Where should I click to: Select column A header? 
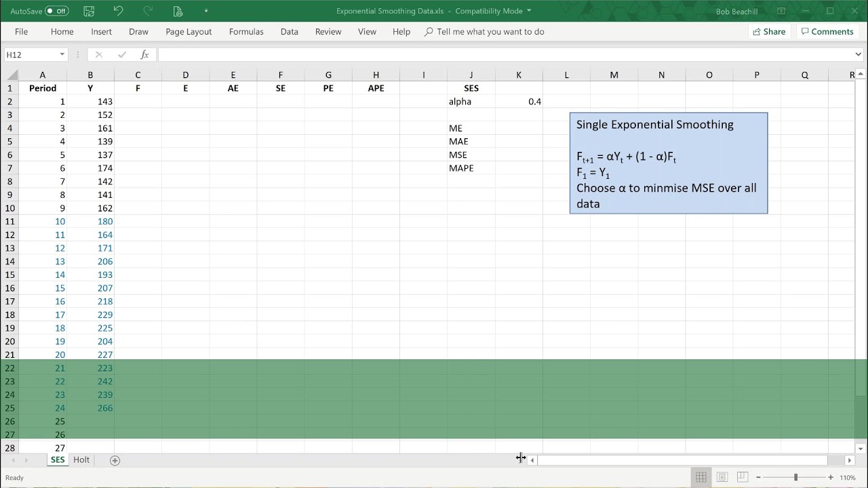pos(43,75)
